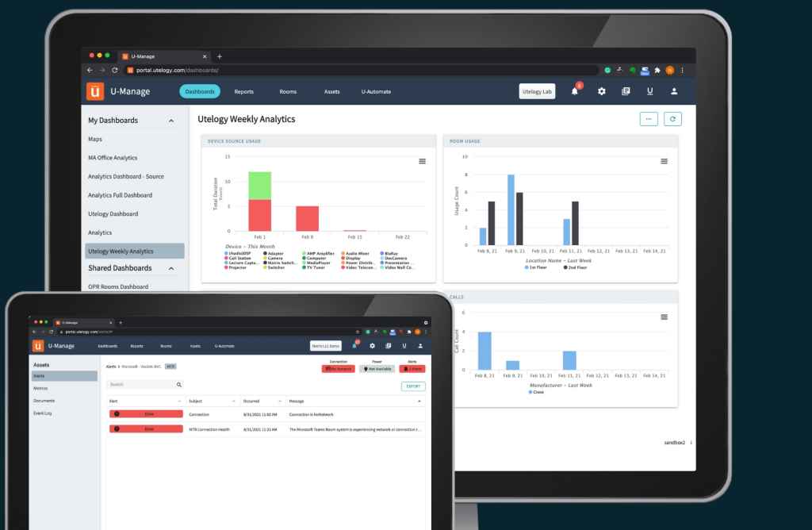Open the Utelogy Lab site selector
The image size is (812, 530).
(537, 91)
